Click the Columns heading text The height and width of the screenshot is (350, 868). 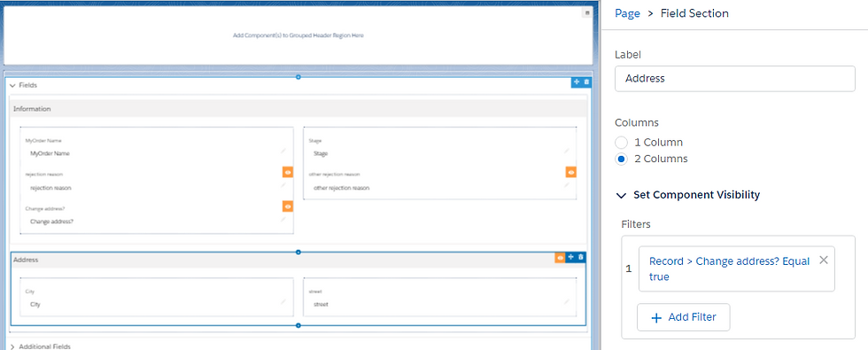637,122
